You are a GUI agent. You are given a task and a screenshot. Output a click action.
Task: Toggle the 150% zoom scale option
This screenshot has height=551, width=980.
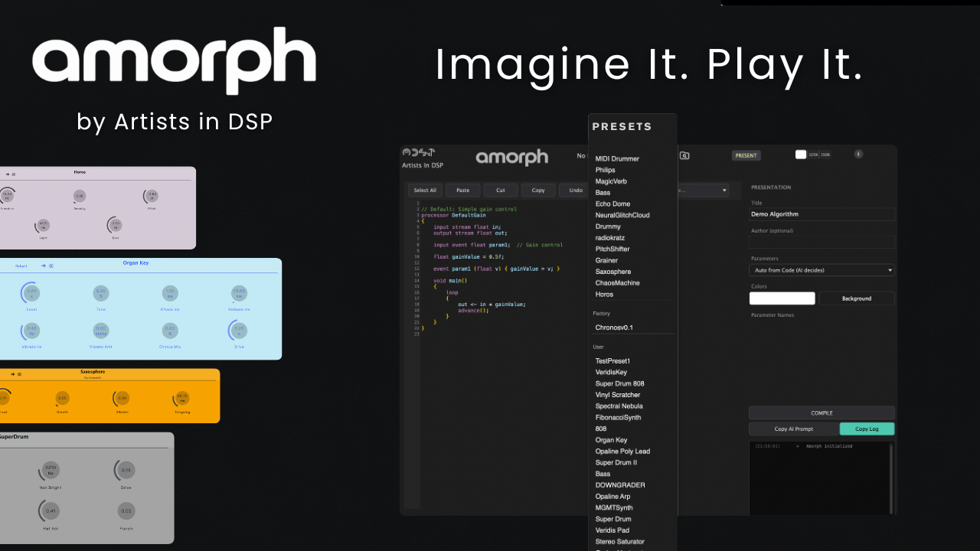(825, 155)
